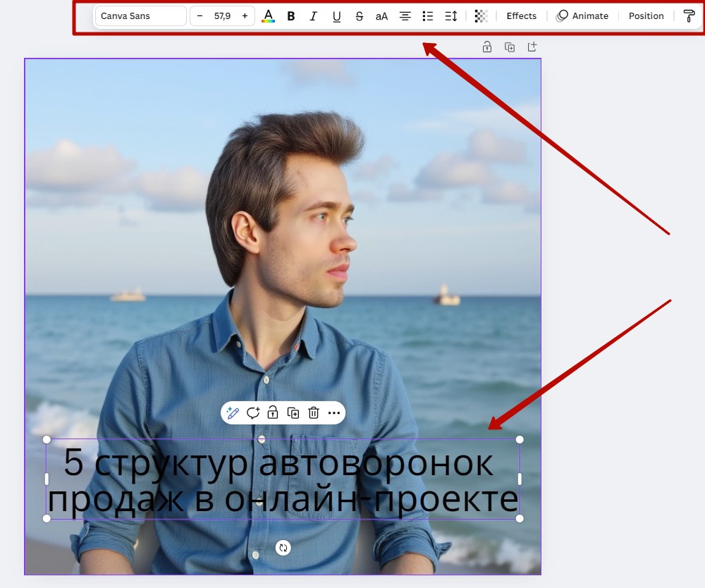Open more options three-dot menu
705x588 pixels.
(334, 413)
